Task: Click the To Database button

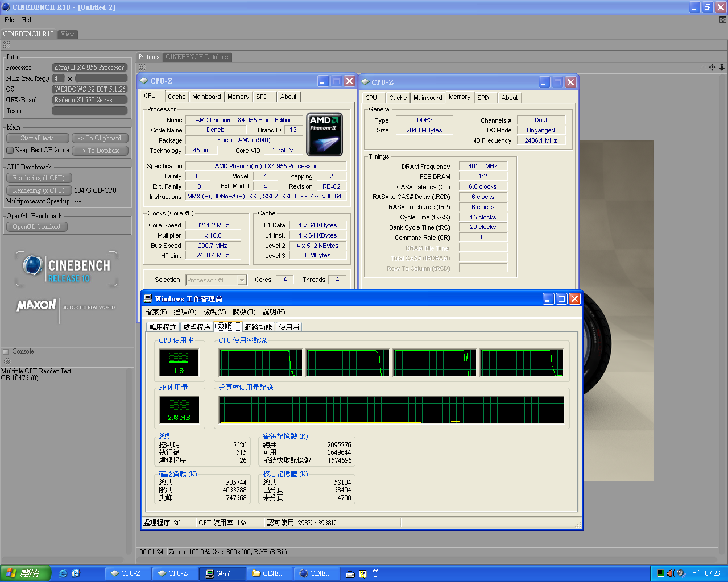Action: point(100,151)
